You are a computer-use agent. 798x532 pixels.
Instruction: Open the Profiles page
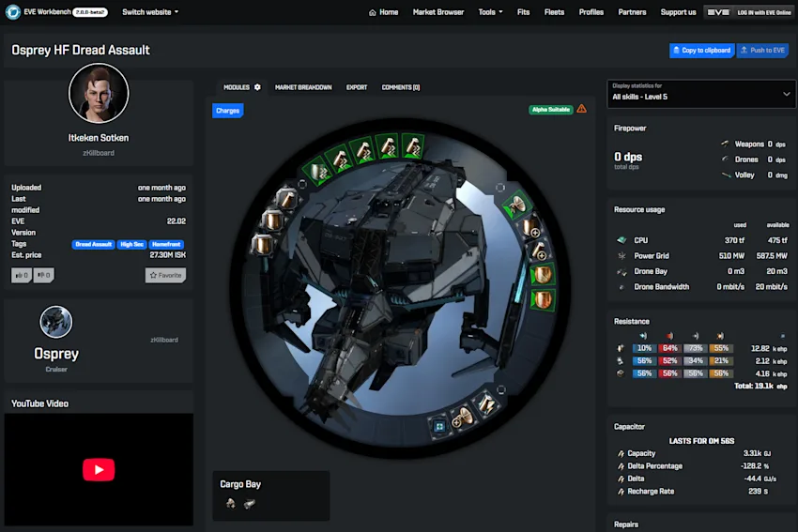[591, 11]
